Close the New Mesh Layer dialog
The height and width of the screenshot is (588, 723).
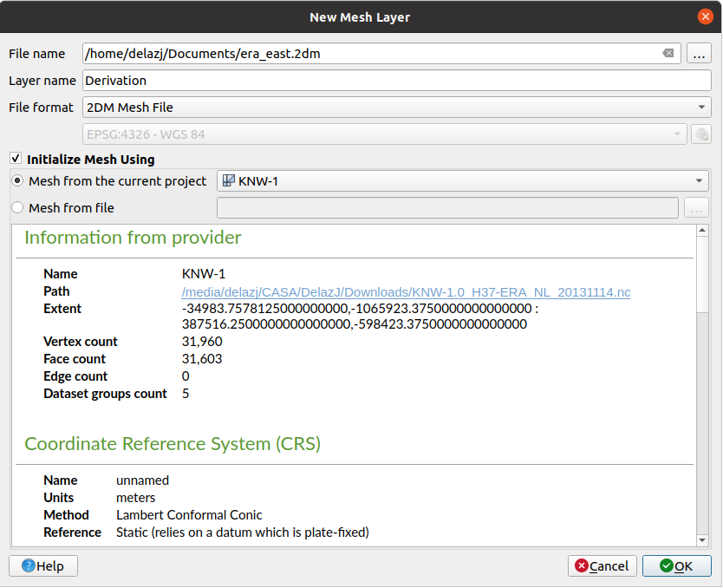pos(706,16)
